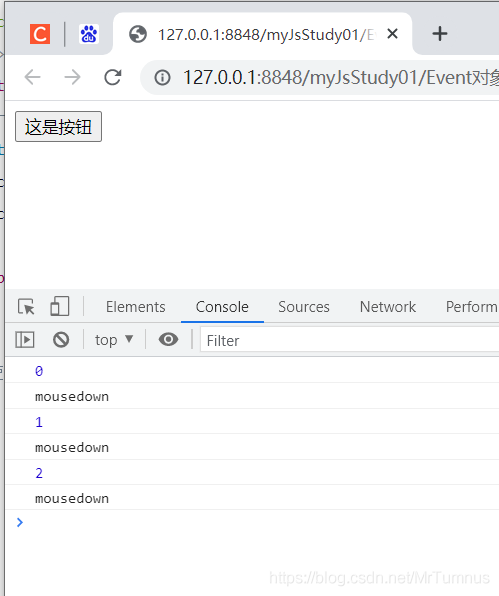The height and width of the screenshot is (596, 499).
Task: Select console output value 2
Action: pos(39,473)
